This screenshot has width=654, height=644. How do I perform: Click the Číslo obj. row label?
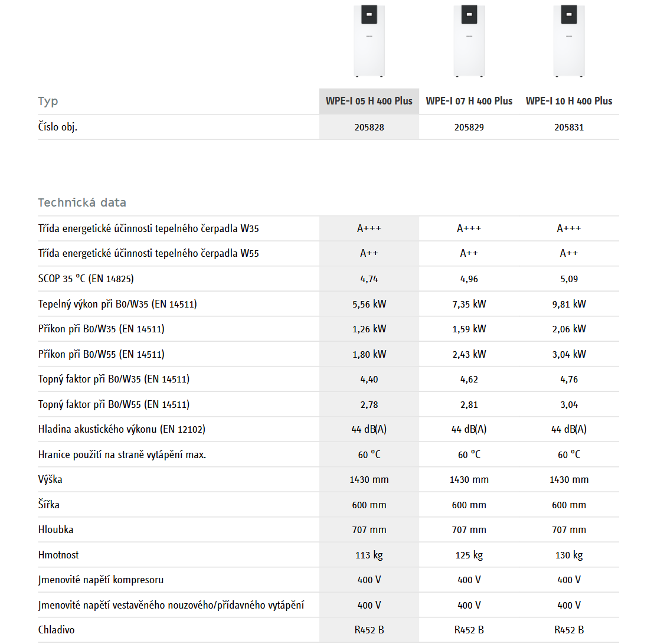(x=58, y=127)
